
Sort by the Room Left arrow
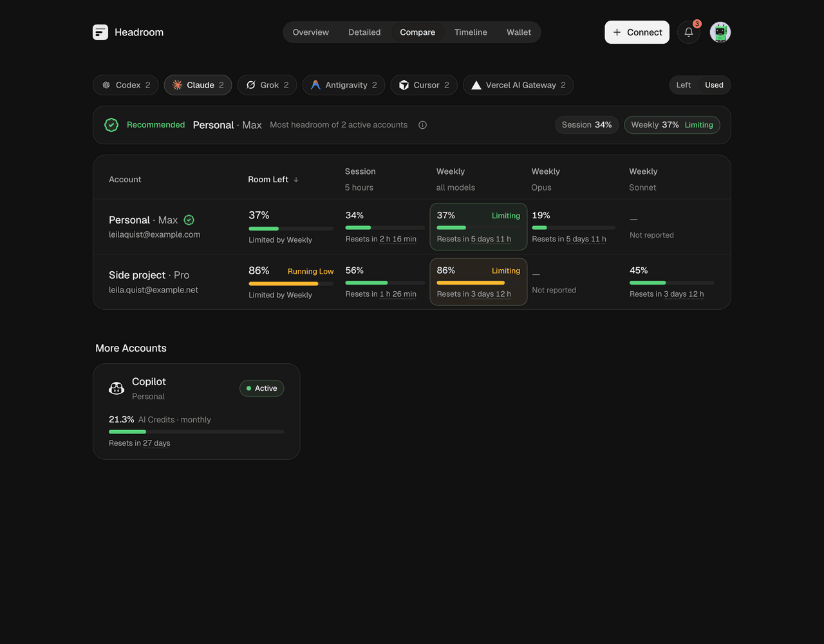[296, 180]
